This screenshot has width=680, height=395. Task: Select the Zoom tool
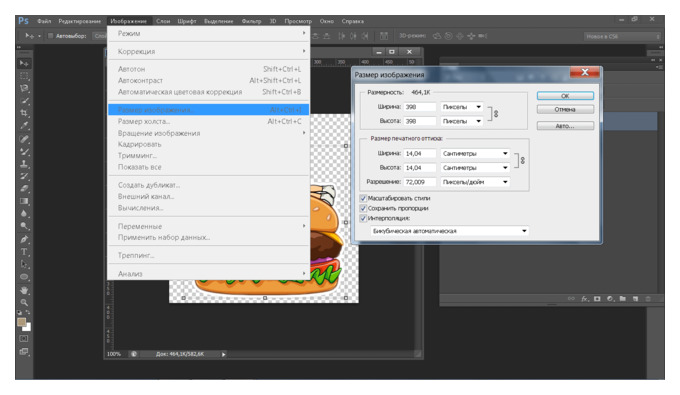pyautogui.click(x=24, y=302)
